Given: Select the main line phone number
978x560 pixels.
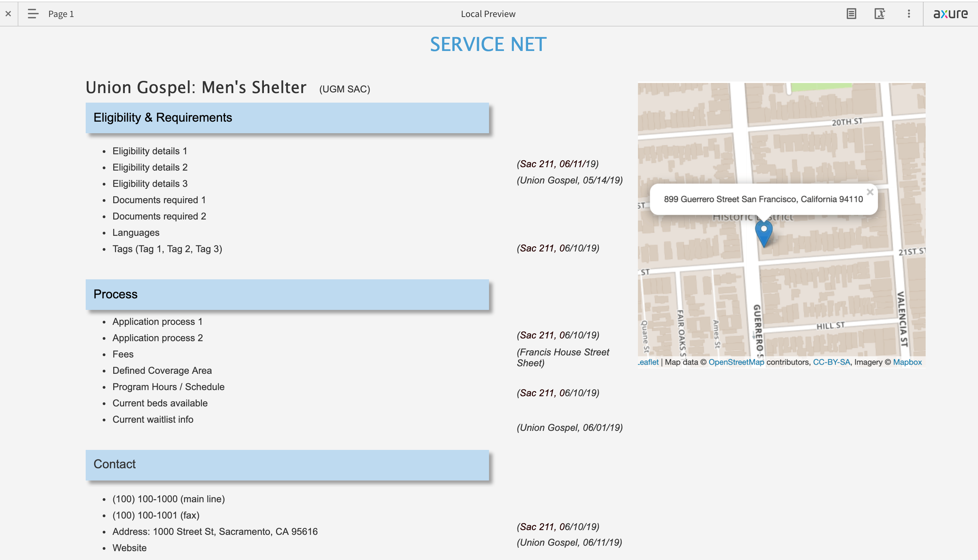Looking at the screenshot, I should point(168,499).
